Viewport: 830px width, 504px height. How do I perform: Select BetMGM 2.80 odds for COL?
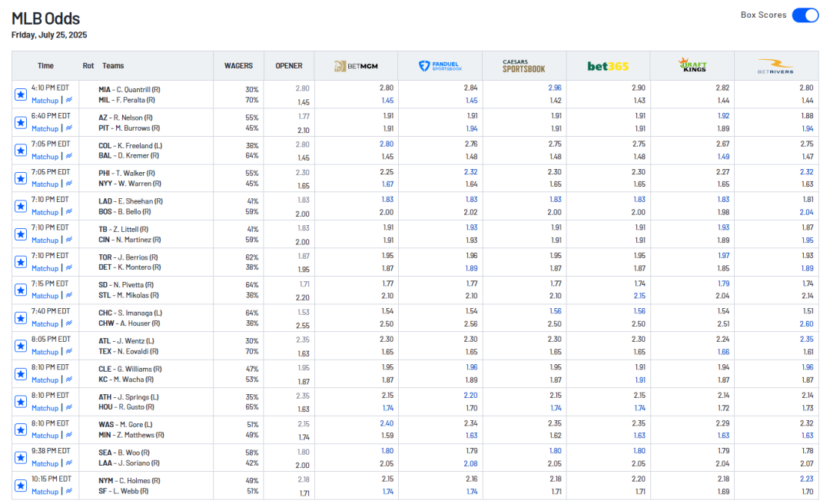pos(387,144)
